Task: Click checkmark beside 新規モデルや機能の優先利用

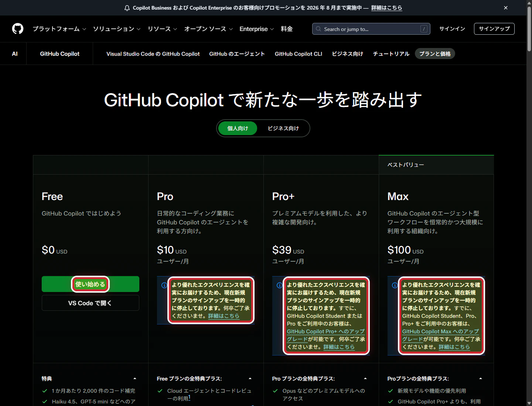Action: (391, 391)
